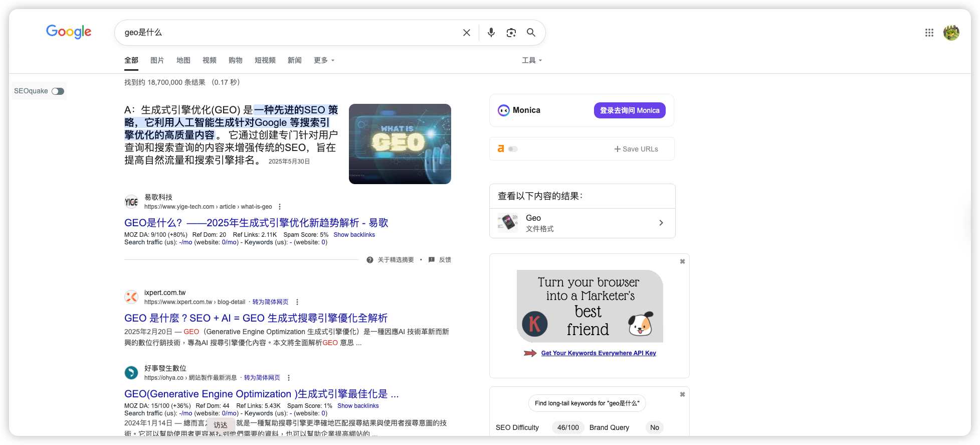The height and width of the screenshot is (445, 980).
Task: Switch to the 购物 tab
Action: pos(236,60)
